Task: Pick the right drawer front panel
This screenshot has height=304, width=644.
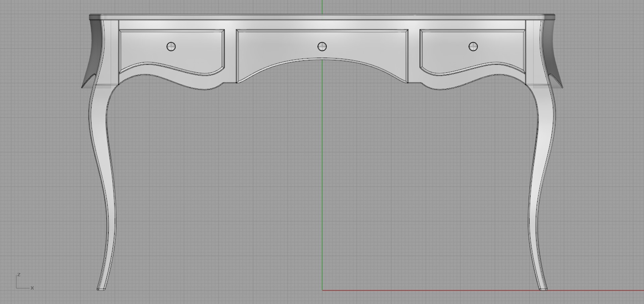Action: tap(472, 52)
